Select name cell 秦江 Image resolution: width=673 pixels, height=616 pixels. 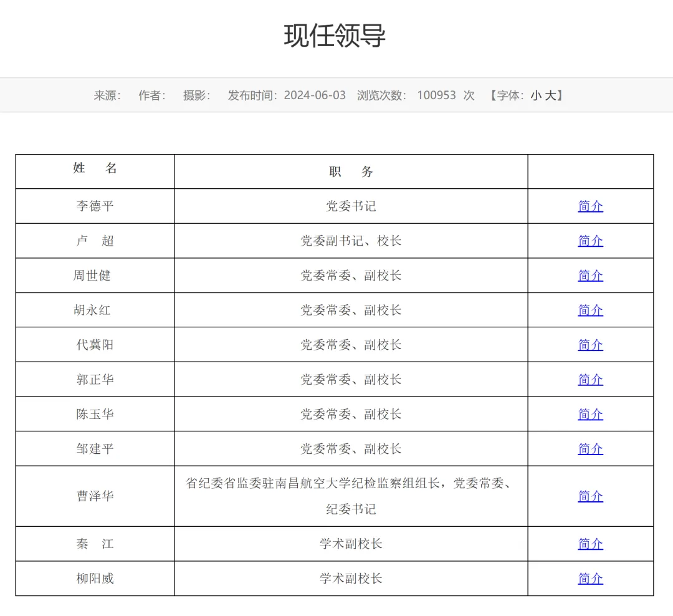95,544
